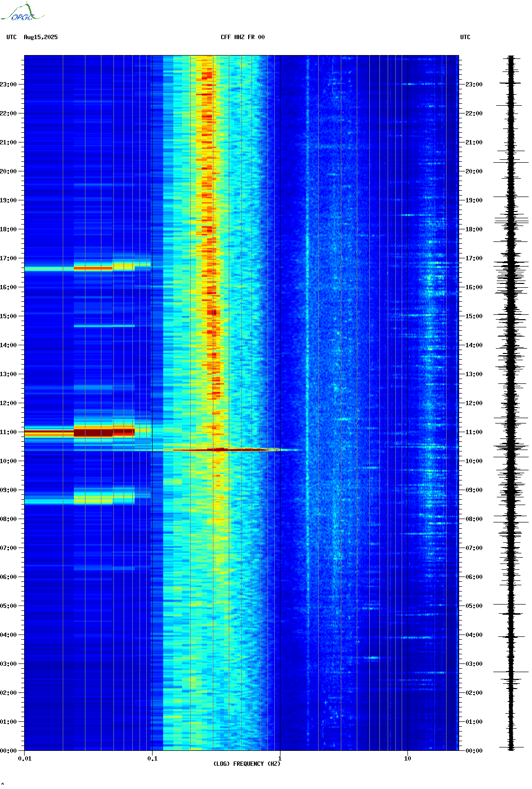Image resolution: width=532 pixels, height=789 pixels.
Task: Click the 0.01 frequency tick label
Action: (25, 759)
